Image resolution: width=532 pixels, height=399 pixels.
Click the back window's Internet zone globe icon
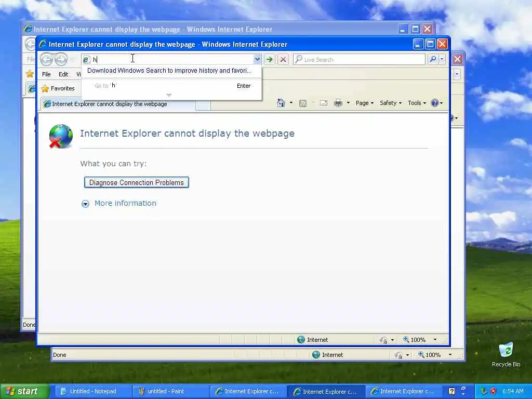pyautogui.click(x=316, y=354)
